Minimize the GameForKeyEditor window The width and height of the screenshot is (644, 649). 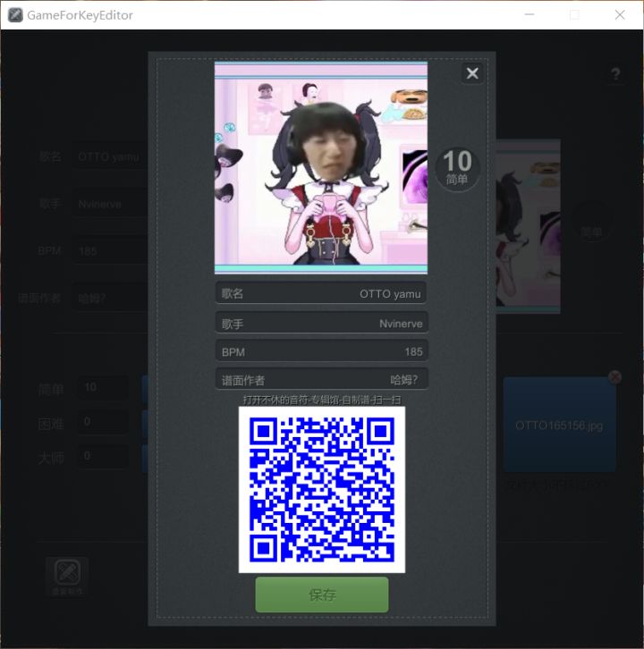530,15
